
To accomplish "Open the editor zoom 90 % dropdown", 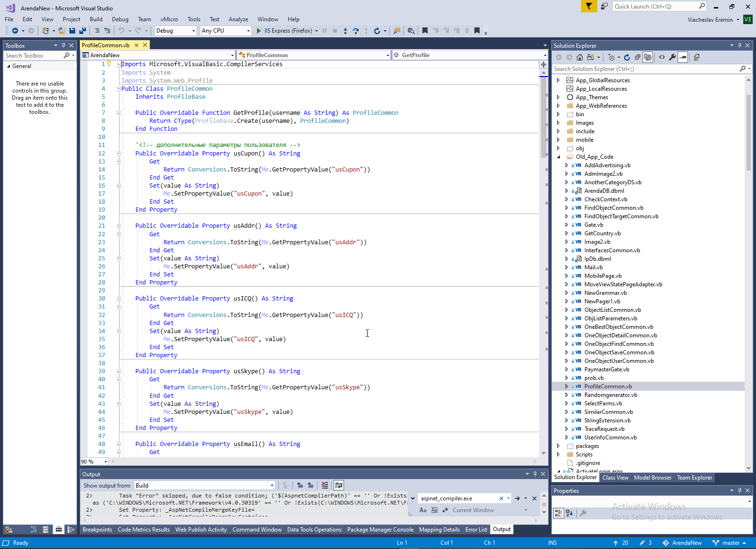I will point(94,462).
